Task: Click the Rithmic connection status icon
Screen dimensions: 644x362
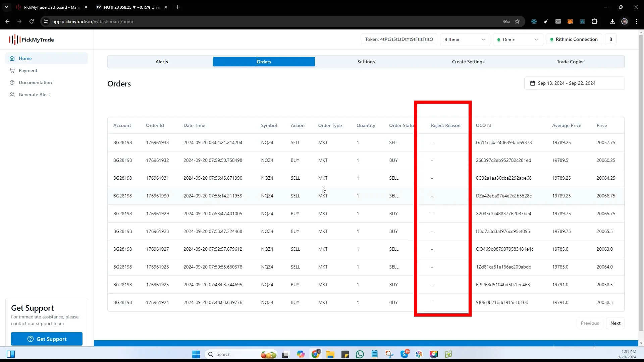Action: click(x=552, y=39)
